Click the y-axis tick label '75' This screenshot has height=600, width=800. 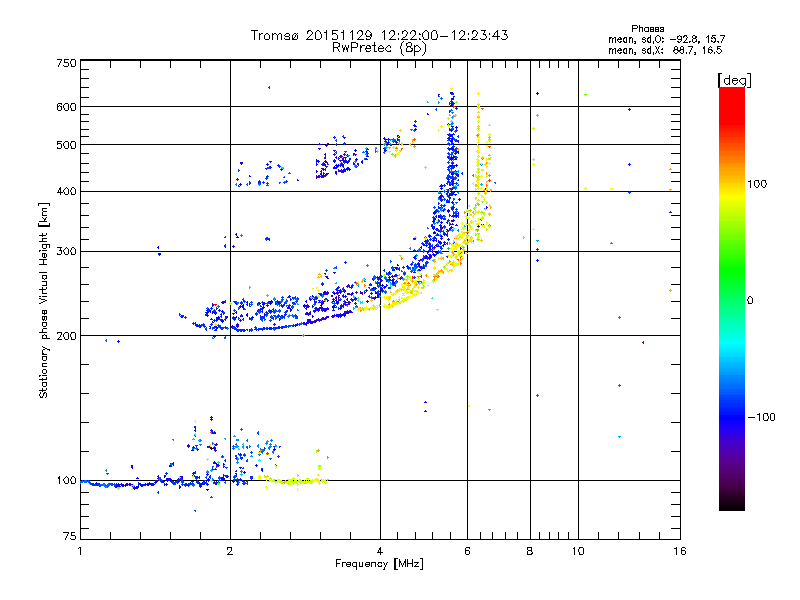pos(70,536)
